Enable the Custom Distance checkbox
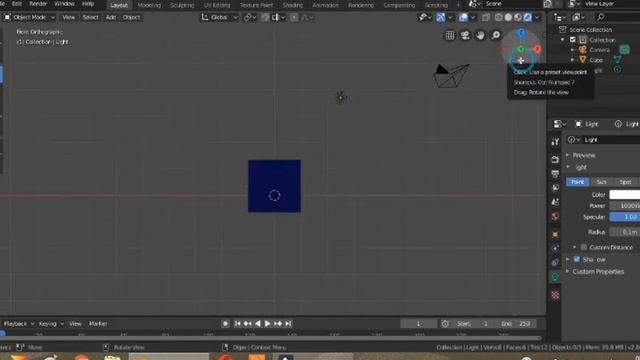This screenshot has width=640, height=360. click(x=584, y=247)
